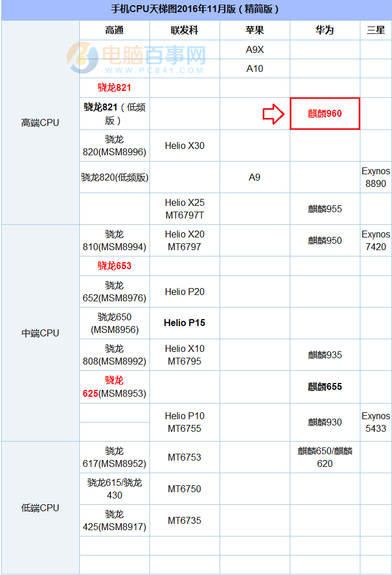Click the bold Helio P15 cell
The height and width of the screenshot is (575, 392).
pos(185,323)
